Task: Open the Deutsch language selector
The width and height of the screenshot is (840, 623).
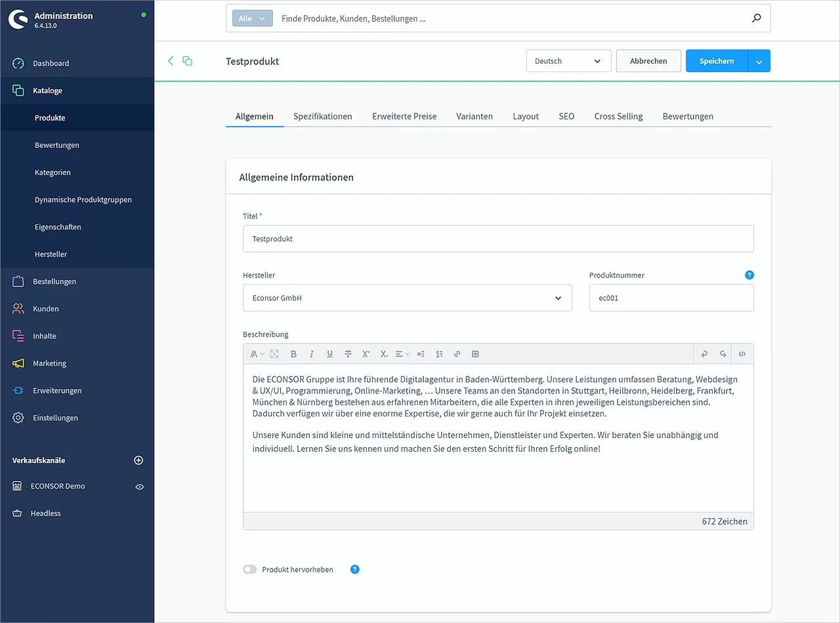Action: 568,60
